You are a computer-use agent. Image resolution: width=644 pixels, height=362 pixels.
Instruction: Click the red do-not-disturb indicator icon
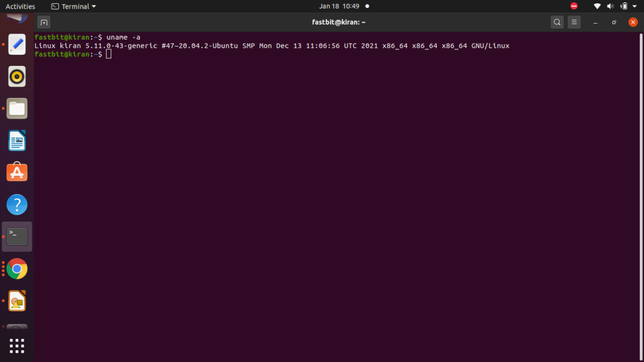point(574,6)
